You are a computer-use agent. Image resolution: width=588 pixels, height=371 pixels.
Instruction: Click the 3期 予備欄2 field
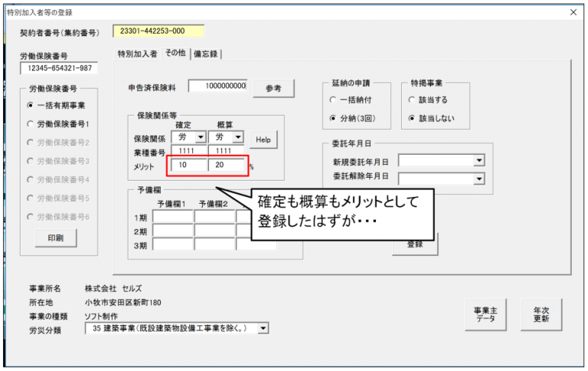214,244
